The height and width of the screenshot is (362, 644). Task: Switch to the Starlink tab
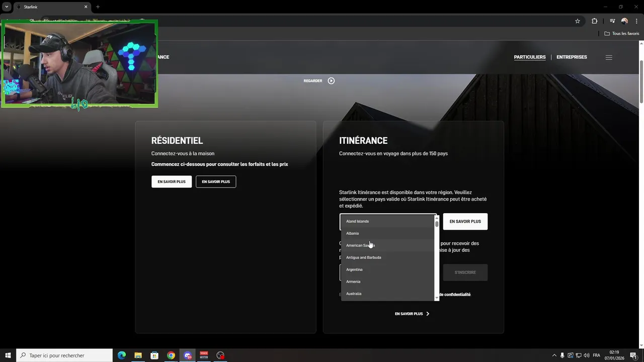52,7
